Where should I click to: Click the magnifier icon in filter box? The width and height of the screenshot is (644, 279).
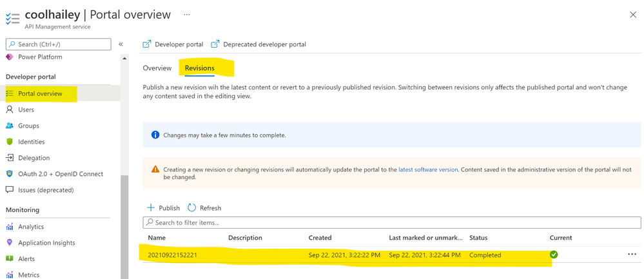tap(150, 222)
